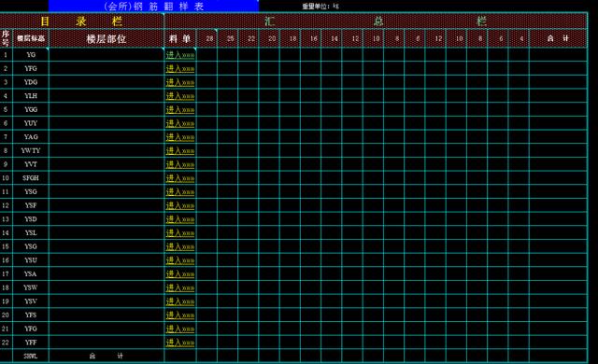Open the 进入 link in the YG row
This screenshot has height=364, width=598.
pyautogui.click(x=180, y=55)
